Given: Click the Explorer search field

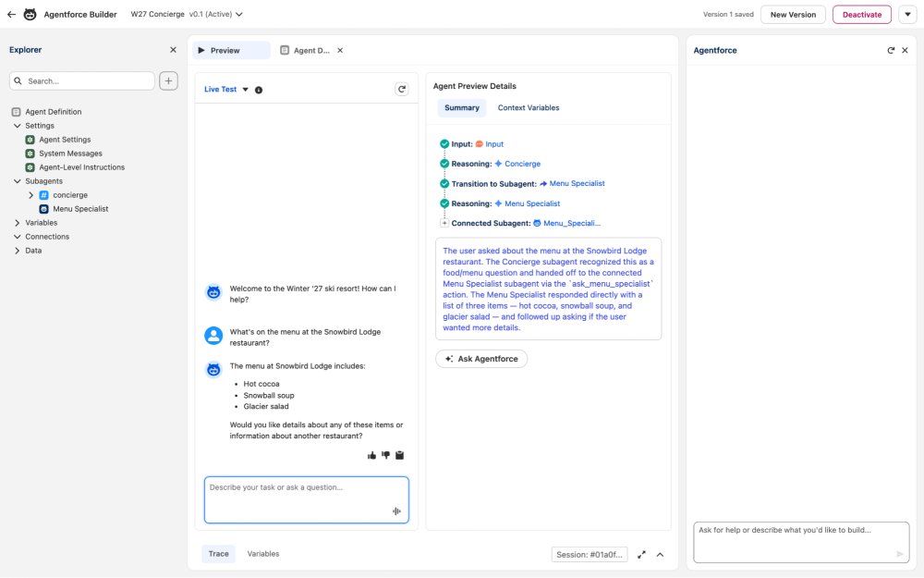Looking at the screenshot, I should pyautogui.click(x=82, y=80).
